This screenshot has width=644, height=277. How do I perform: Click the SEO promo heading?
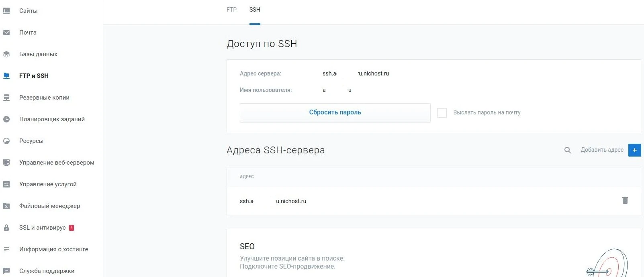(x=247, y=246)
